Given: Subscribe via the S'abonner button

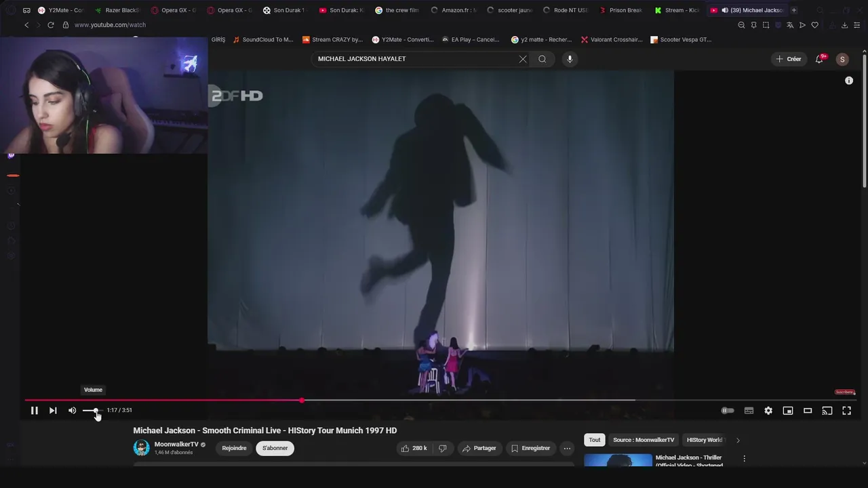Looking at the screenshot, I should [x=275, y=448].
